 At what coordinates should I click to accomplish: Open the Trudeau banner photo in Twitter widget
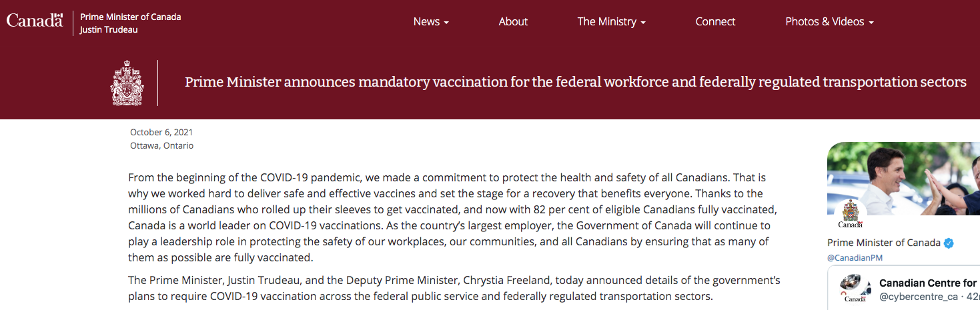[903, 179]
